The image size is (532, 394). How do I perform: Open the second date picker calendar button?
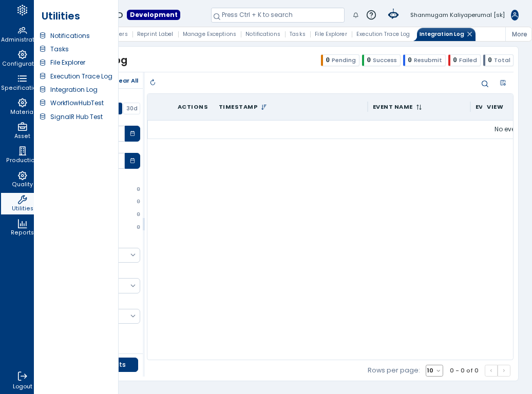coord(132,161)
